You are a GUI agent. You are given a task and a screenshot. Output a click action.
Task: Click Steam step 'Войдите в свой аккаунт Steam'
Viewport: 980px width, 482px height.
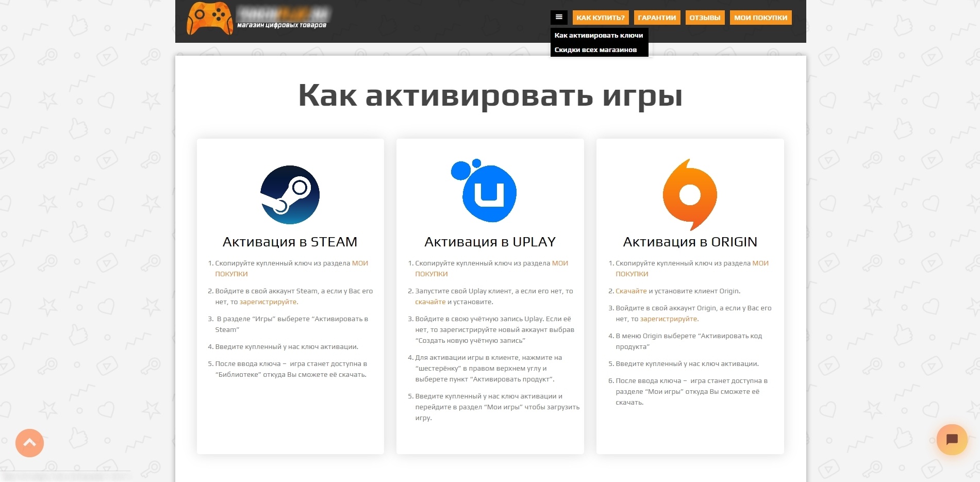(294, 296)
